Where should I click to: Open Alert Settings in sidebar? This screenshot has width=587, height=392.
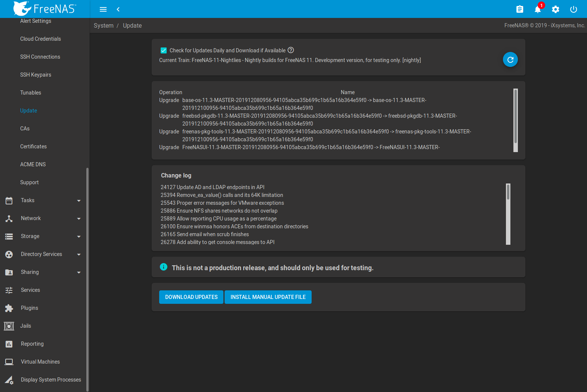point(35,21)
